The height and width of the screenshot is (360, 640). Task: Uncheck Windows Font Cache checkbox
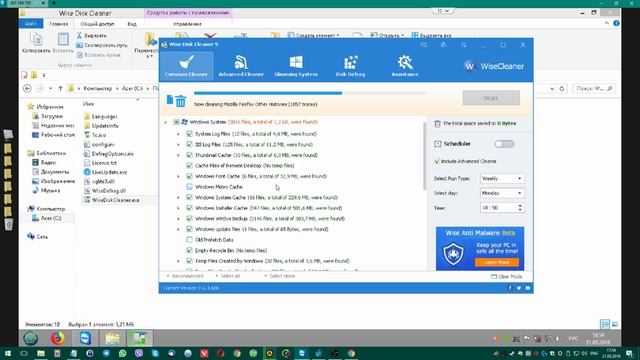click(x=189, y=176)
